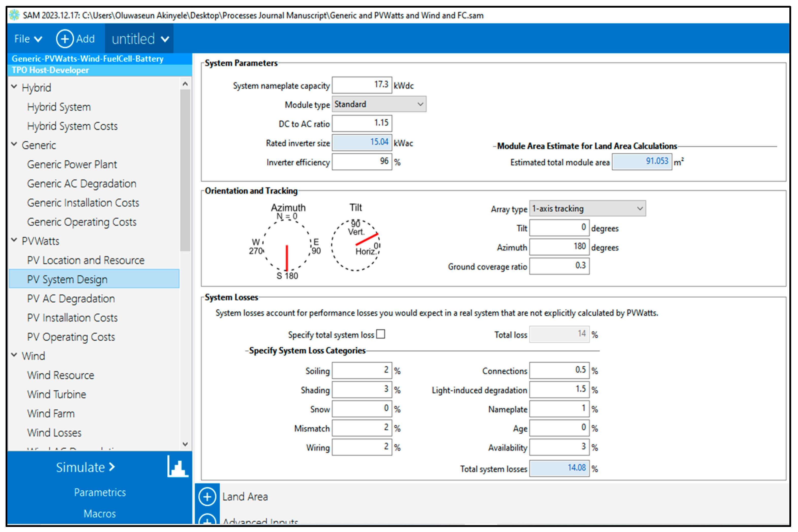This screenshot has height=532, width=798.
Task: Click the Tilt angle dial
Action: pyautogui.click(x=356, y=245)
